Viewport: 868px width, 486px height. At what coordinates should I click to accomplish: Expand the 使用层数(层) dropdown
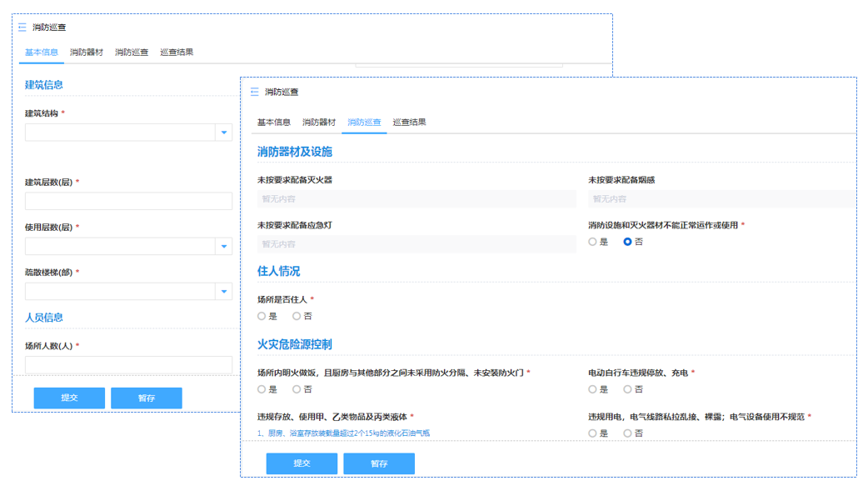tap(223, 246)
